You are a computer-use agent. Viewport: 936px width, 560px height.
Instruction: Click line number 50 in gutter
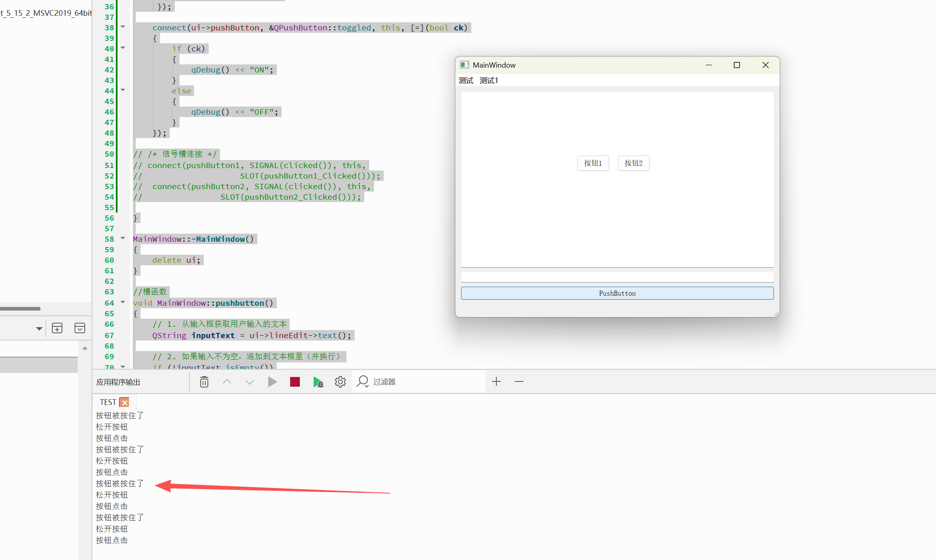[109, 154]
